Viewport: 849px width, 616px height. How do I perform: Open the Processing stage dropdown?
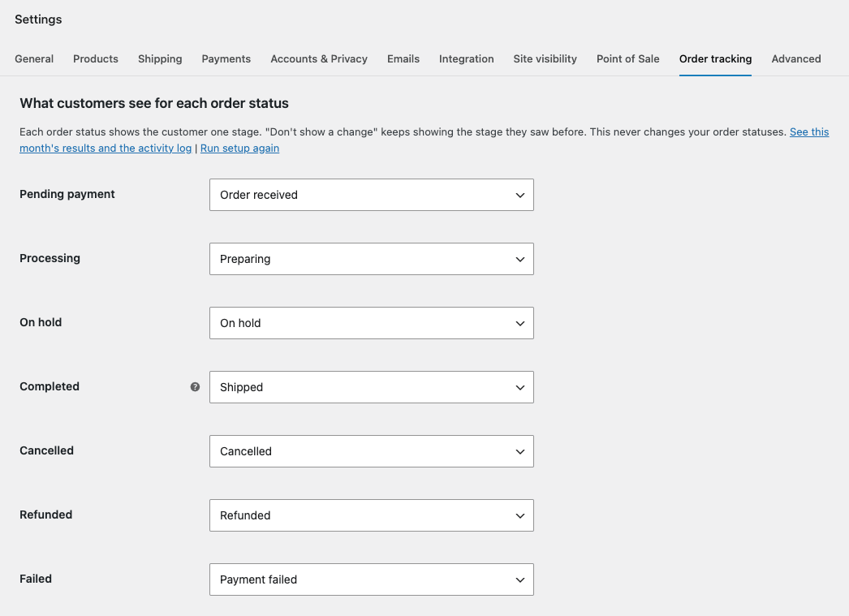click(372, 259)
